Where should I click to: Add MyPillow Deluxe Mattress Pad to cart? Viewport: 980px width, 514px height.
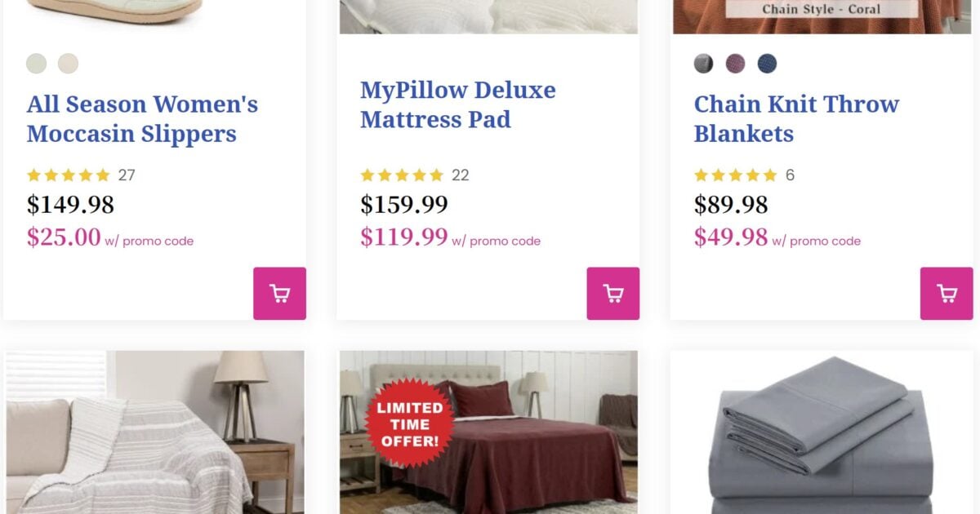(x=612, y=294)
